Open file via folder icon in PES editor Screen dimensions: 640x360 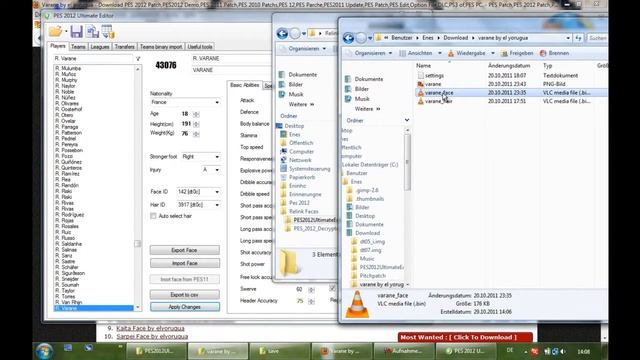55,31
